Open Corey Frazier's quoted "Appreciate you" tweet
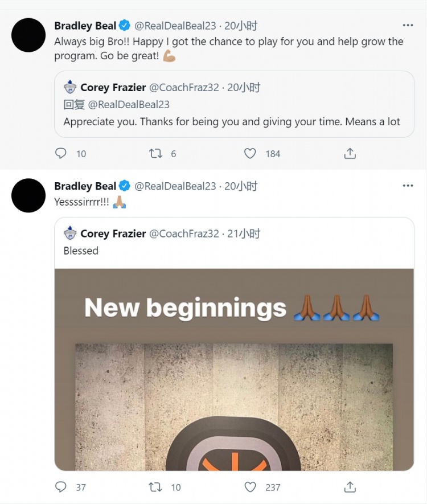This screenshot has height=504, width=427. (232, 122)
